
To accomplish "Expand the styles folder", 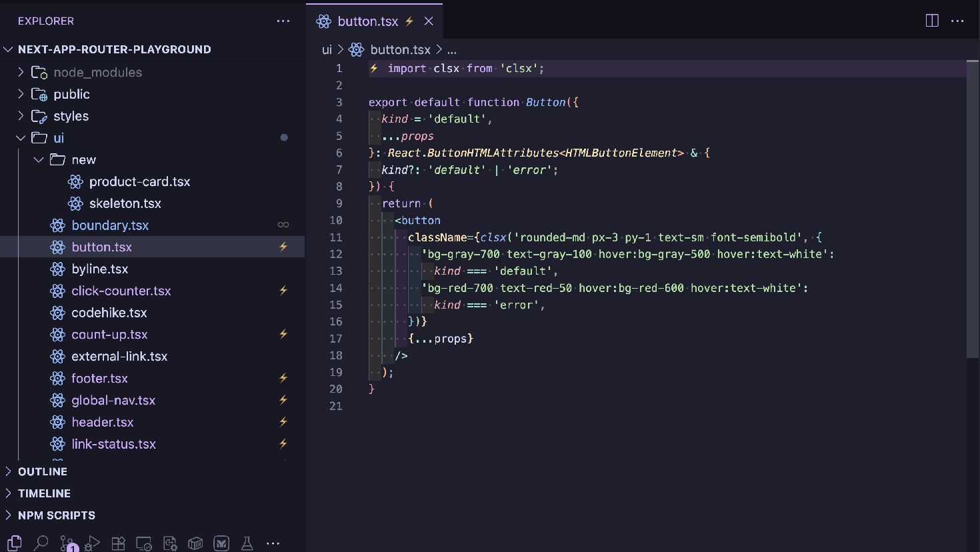I will [21, 116].
